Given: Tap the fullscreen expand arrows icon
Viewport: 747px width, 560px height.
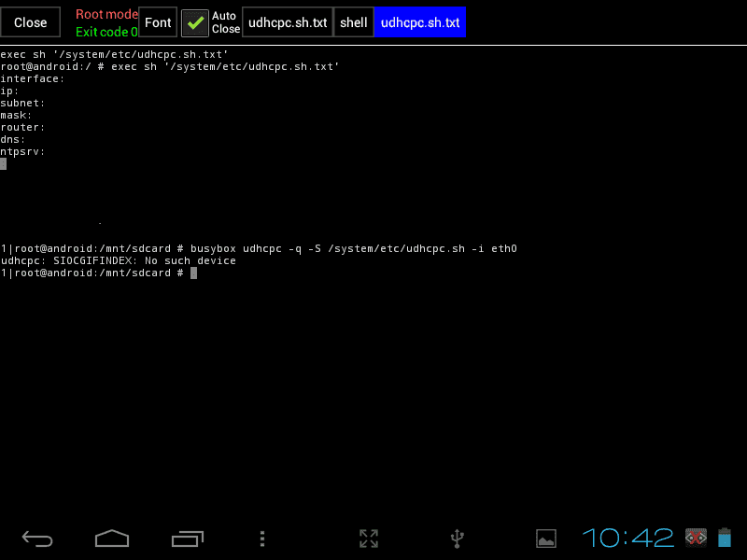Looking at the screenshot, I should [369, 539].
